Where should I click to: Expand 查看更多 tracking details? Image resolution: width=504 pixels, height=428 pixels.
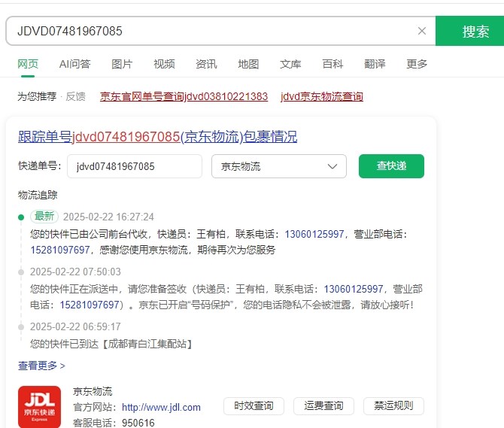tap(41, 366)
